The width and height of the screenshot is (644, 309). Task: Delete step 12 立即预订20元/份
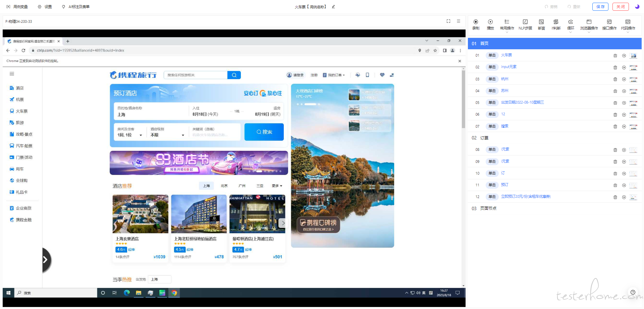pyautogui.click(x=615, y=197)
